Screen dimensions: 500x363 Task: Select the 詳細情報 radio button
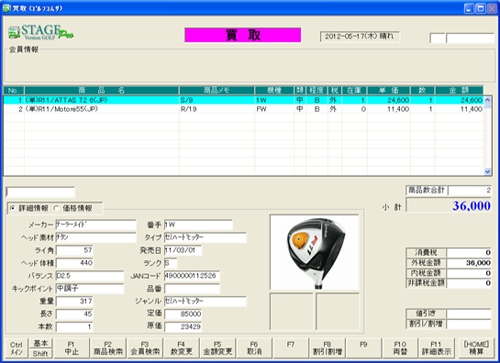tap(13, 208)
